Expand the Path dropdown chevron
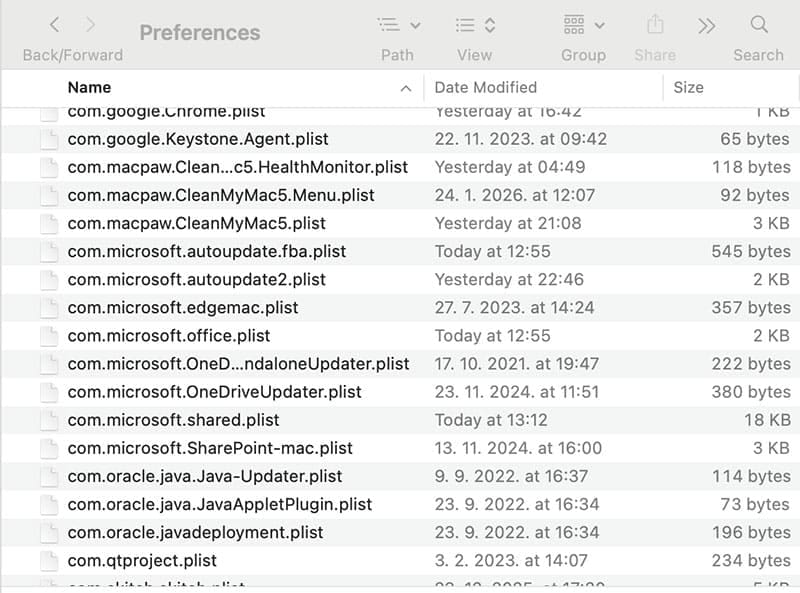The height and width of the screenshot is (593, 800). coord(415,25)
